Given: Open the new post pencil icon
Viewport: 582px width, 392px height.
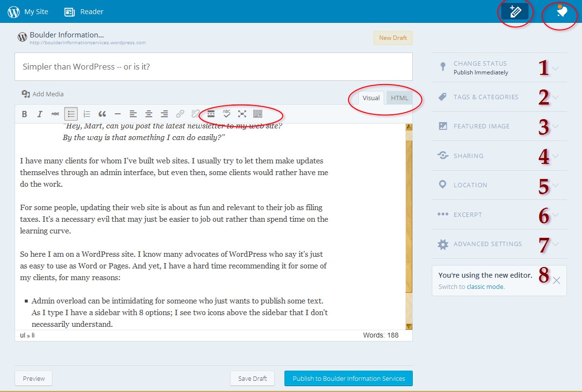Looking at the screenshot, I should pos(515,12).
